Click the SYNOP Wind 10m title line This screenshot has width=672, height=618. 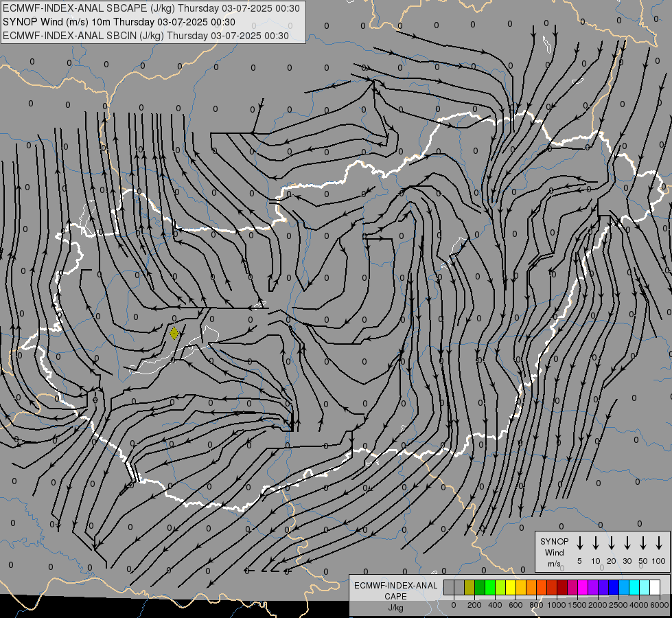pos(119,22)
